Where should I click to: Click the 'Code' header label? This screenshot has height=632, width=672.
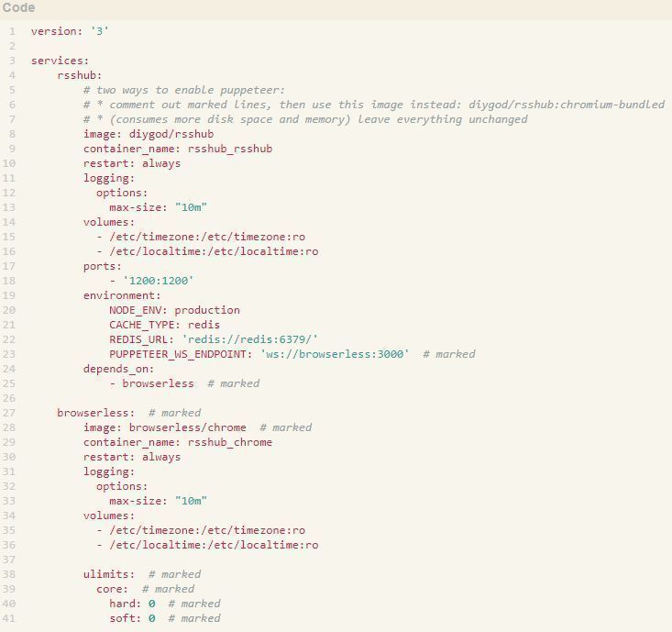[x=18, y=8]
